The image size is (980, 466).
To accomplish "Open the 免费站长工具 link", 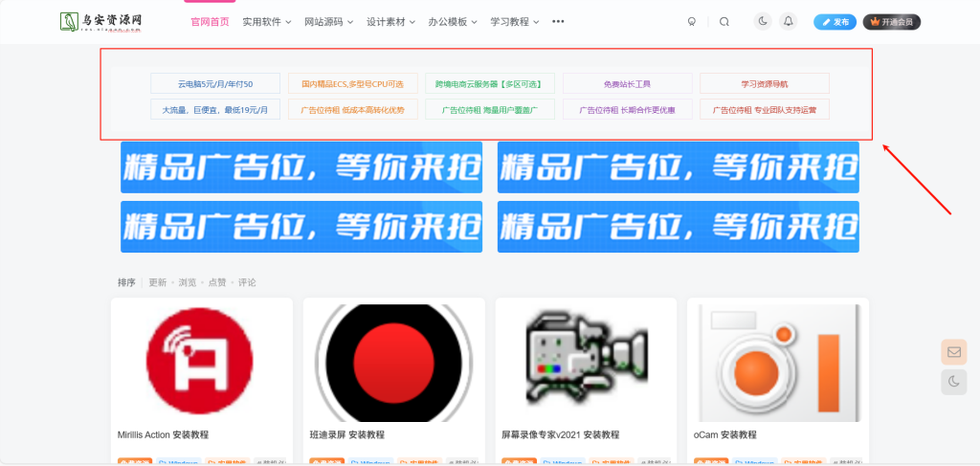I will [x=628, y=83].
